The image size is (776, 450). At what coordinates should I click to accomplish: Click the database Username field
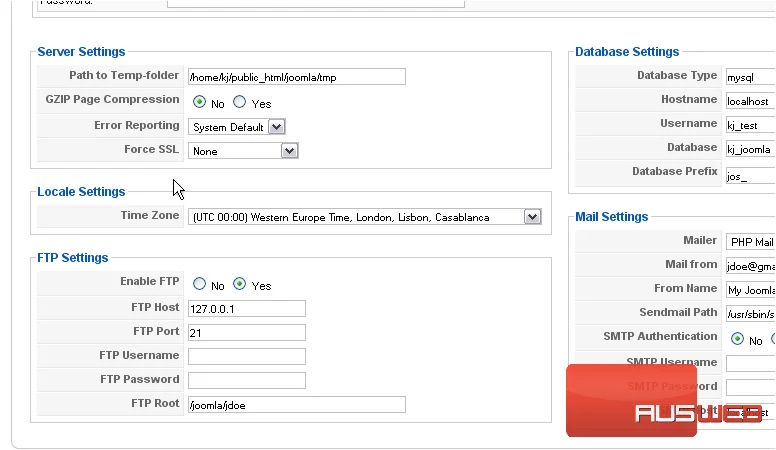click(x=750, y=125)
